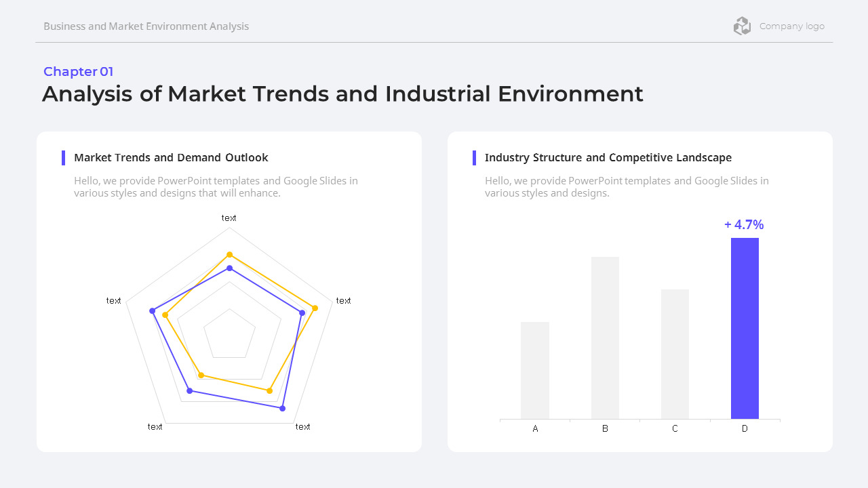Click the gray bar above label B
Image resolution: width=868 pixels, height=488 pixels.
click(x=606, y=338)
